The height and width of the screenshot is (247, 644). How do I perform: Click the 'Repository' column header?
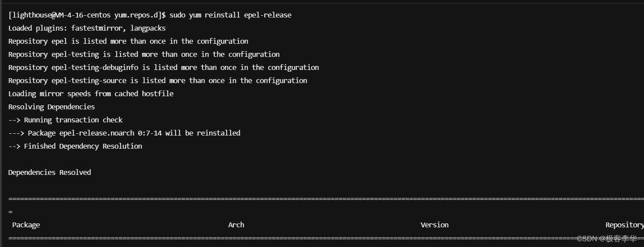tap(624, 225)
